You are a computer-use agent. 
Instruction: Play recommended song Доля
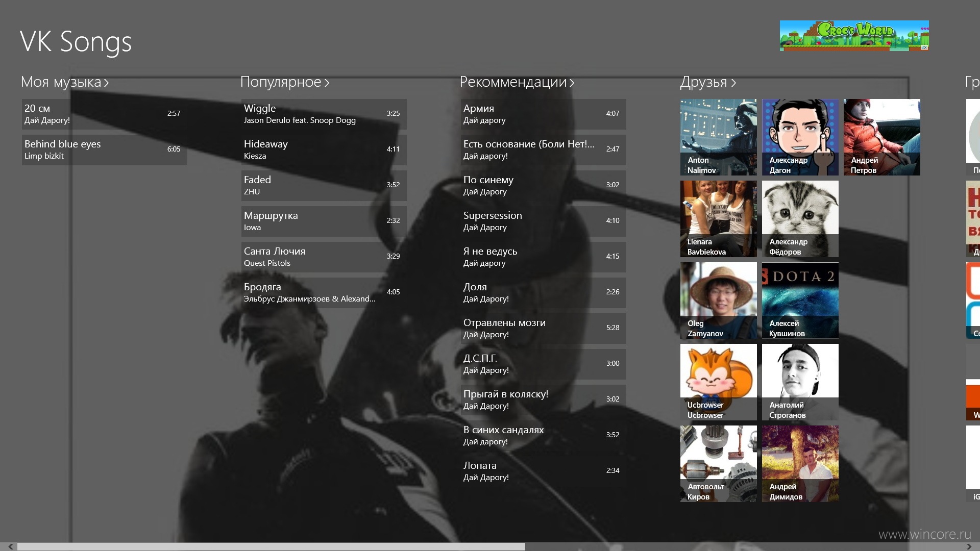543,292
